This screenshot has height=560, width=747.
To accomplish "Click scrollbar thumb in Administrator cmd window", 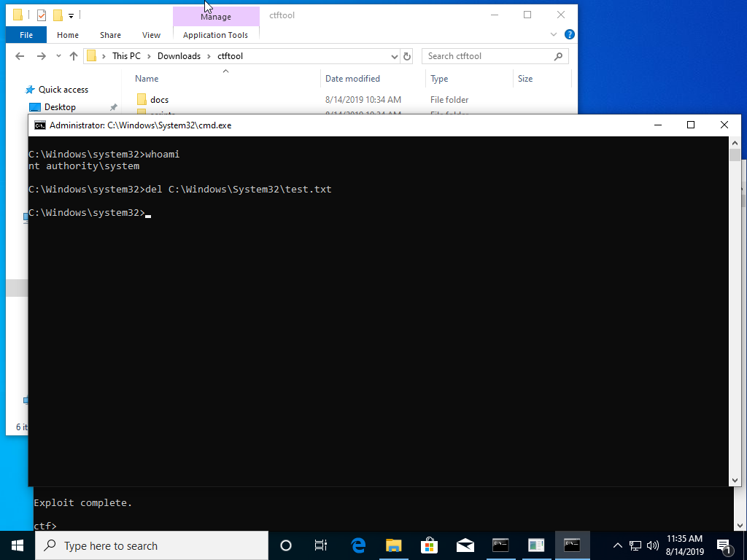I will [x=735, y=155].
